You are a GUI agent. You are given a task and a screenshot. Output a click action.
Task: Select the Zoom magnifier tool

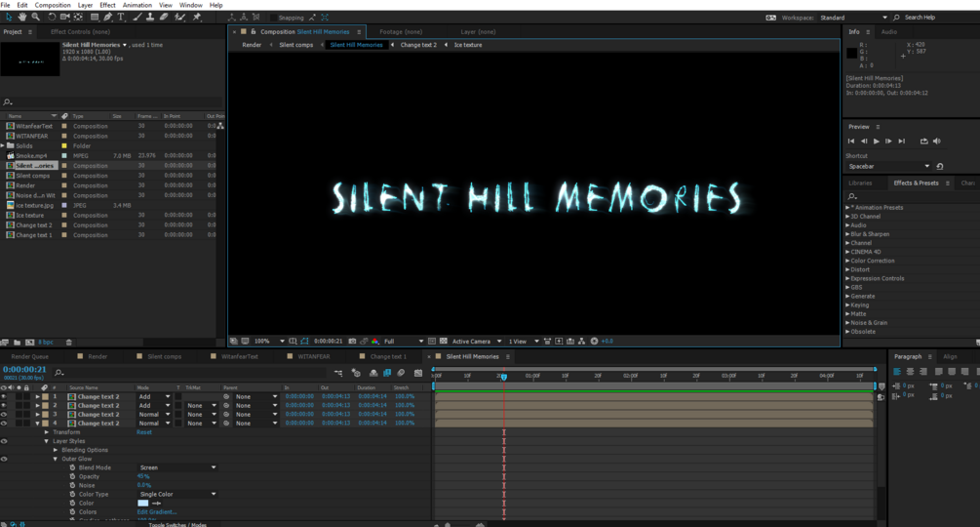36,17
